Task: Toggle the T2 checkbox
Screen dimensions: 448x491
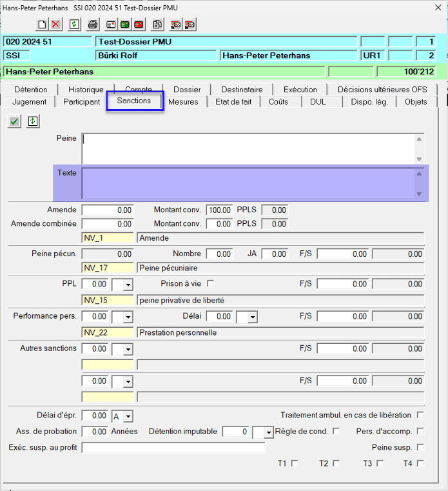Action: click(336, 463)
